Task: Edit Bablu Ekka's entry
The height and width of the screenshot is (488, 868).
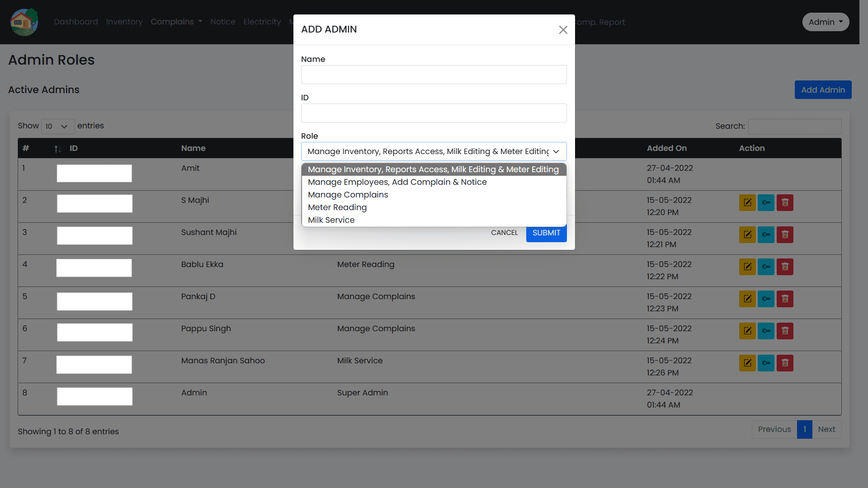Action: tap(747, 267)
